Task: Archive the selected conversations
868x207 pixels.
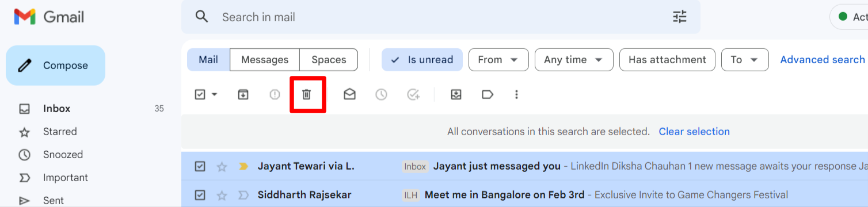Action: click(243, 94)
